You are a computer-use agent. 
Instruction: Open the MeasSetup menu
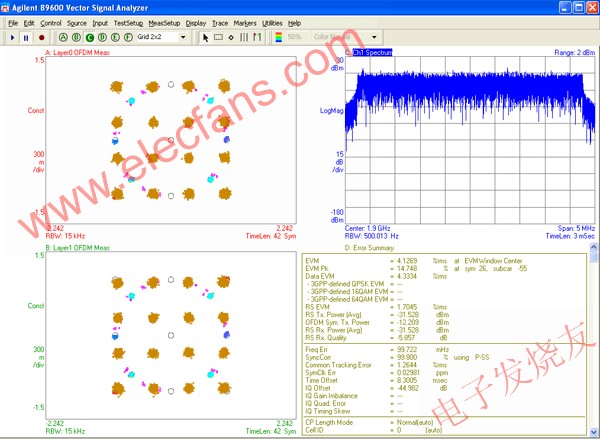tap(164, 22)
